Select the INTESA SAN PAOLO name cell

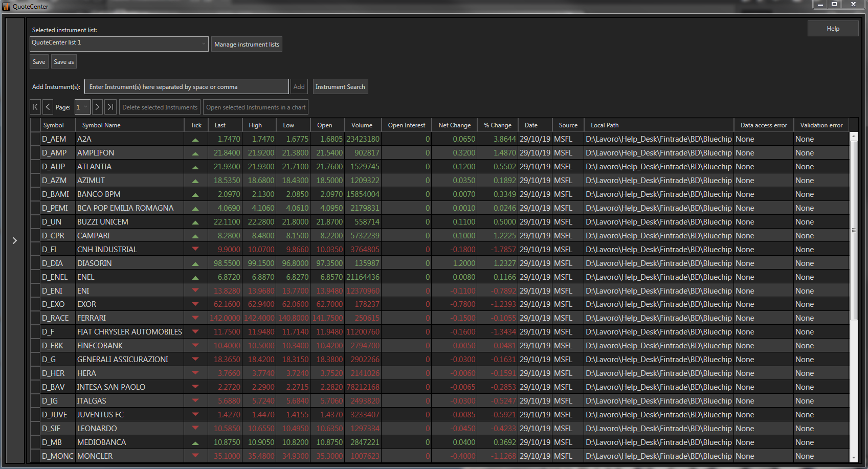tap(130, 387)
